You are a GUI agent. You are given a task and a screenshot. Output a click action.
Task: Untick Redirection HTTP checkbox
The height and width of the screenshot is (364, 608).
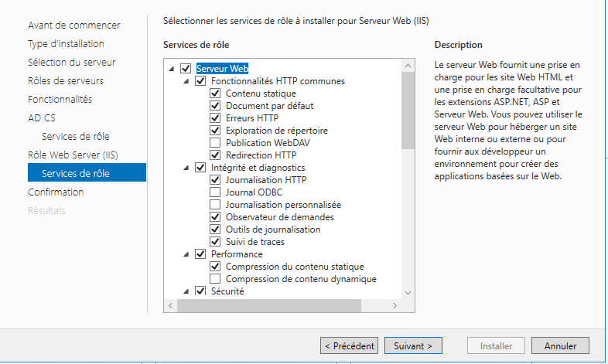pos(215,155)
